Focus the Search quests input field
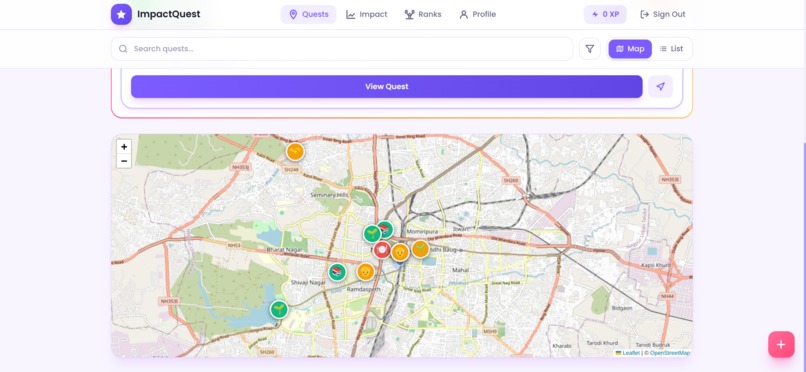806x372 pixels. tap(342, 49)
